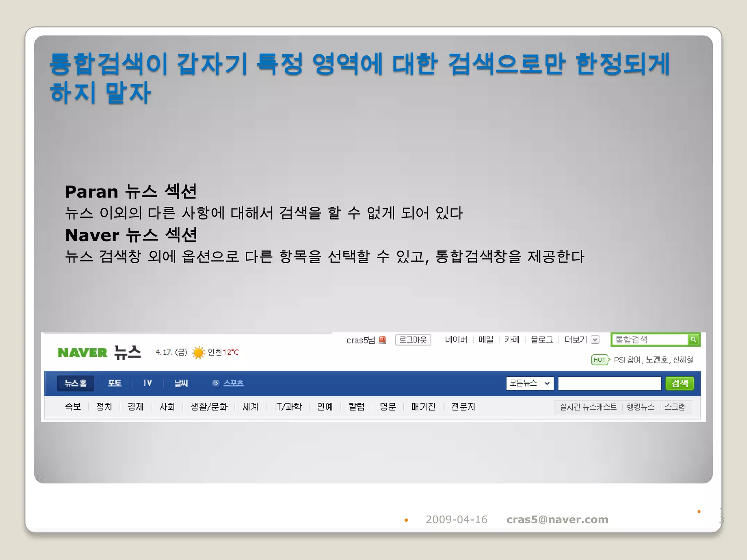Click the NAVER logo

coord(82,353)
